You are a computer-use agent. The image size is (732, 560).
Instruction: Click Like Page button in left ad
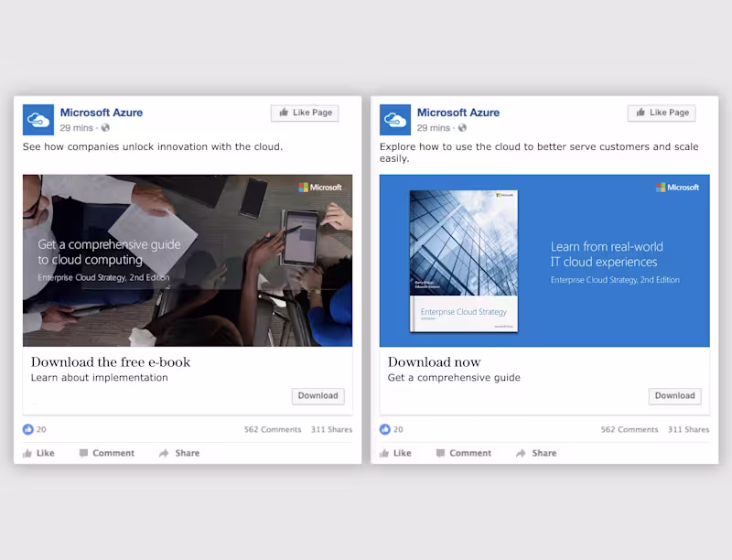coord(305,113)
